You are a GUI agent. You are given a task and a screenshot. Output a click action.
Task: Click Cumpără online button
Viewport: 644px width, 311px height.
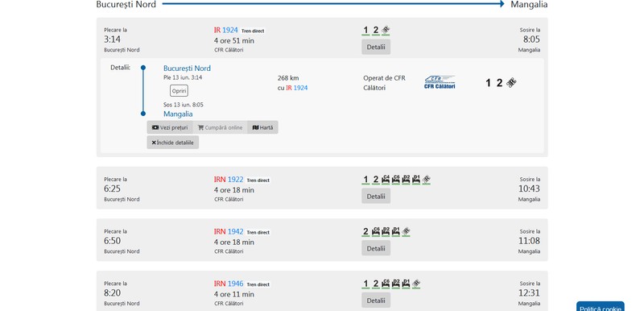pyautogui.click(x=220, y=127)
